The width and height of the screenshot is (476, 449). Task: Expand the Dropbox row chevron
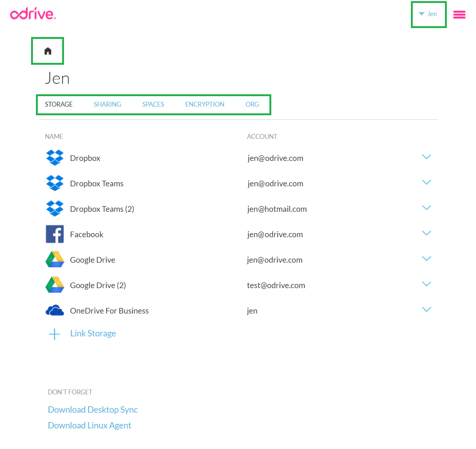[426, 157]
